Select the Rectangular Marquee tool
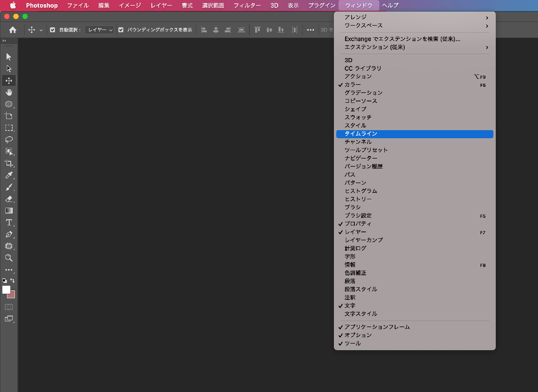The image size is (538, 392). coord(9,128)
